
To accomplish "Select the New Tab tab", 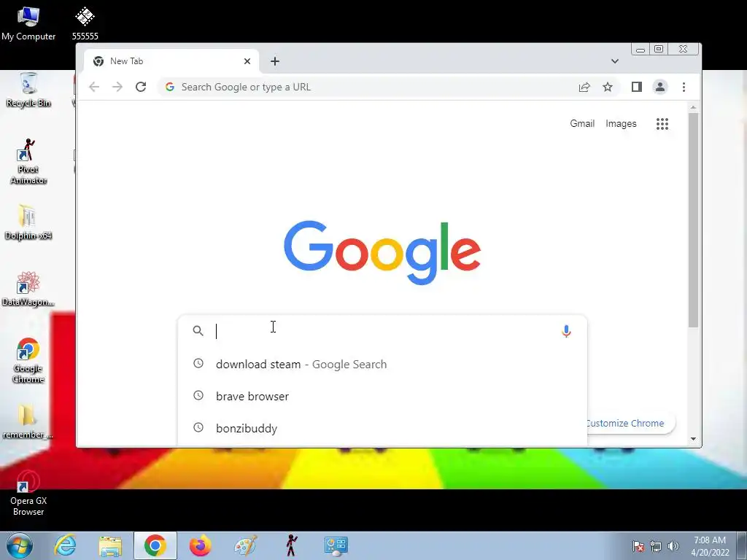I will pyautogui.click(x=171, y=61).
